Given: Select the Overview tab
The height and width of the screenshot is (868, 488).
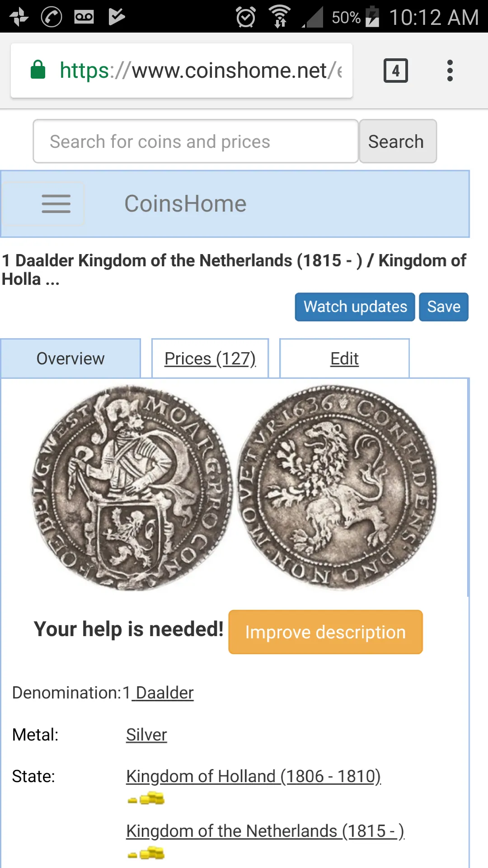Looking at the screenshot, I should click(x=70, y=359).
